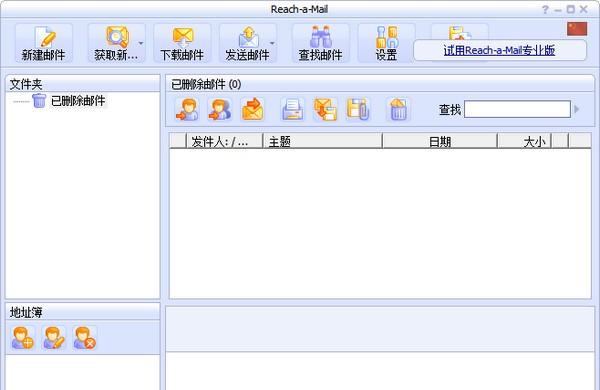Click the 已删除邮件 (0) list title
Viewport: 600px width, 390px height.
[206, 84]
